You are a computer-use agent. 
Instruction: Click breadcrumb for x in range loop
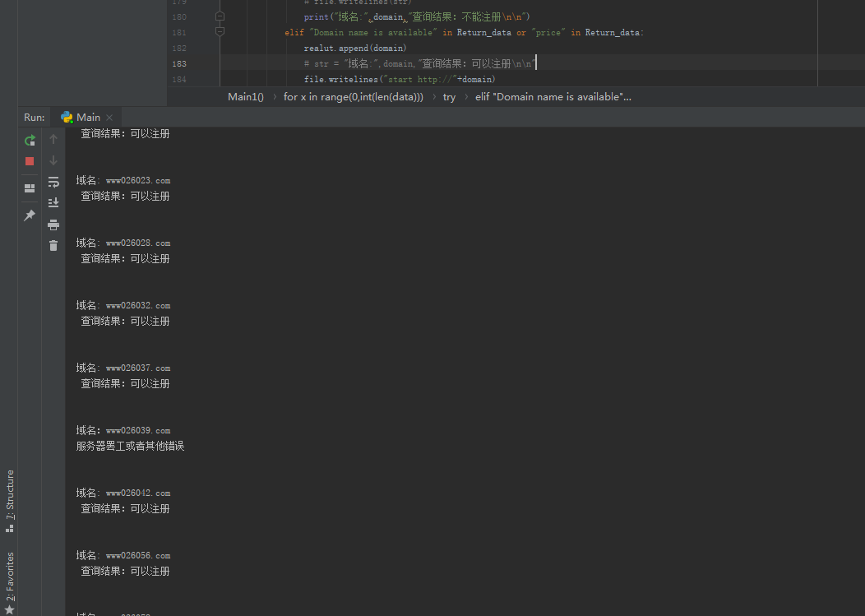tap(353, 97)
